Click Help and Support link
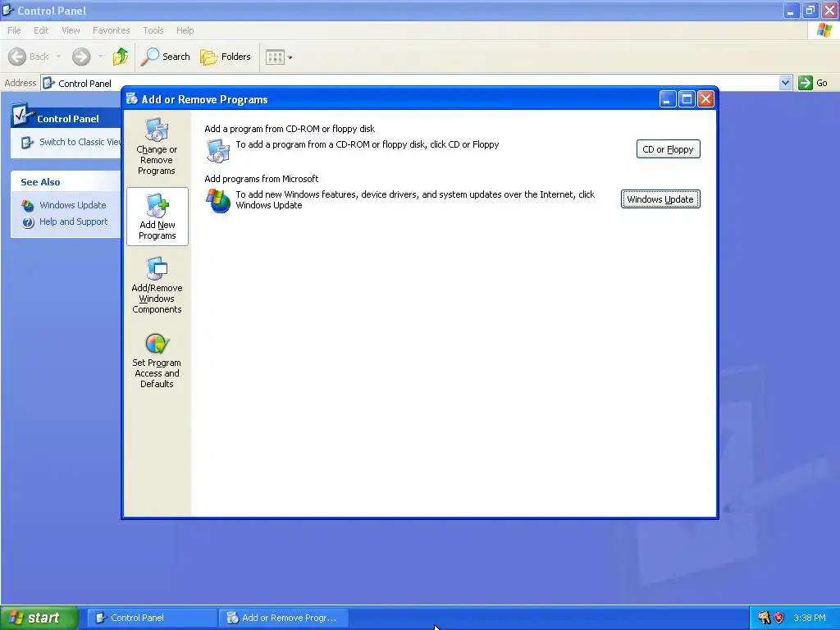The width and height of the screenshot is (840, 630). [73, 221]
